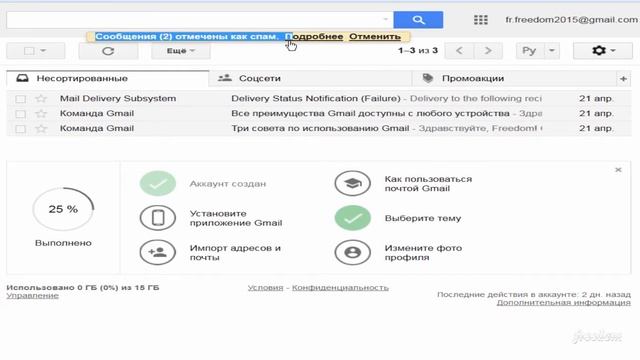The height and width of the screenshot is (360, 640).
Task: Click the blue search button
Action: click(418, 20)
